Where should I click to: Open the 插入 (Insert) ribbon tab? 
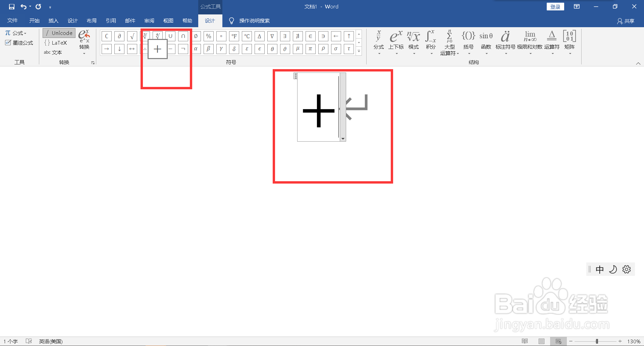pyautogui.click(x=53, y=21)
